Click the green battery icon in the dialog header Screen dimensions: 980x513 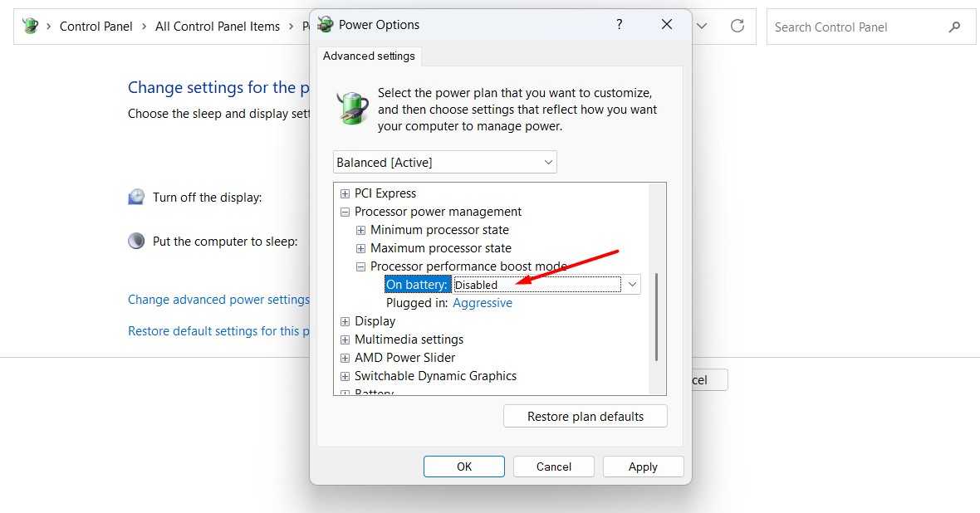[x=352, y=106]
